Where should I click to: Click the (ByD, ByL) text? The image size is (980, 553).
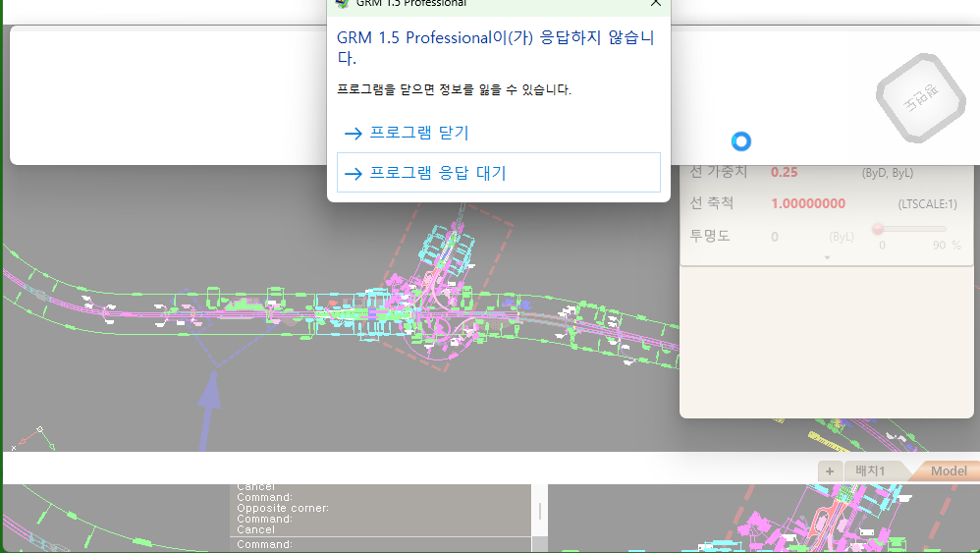click(x=887, y=173)
